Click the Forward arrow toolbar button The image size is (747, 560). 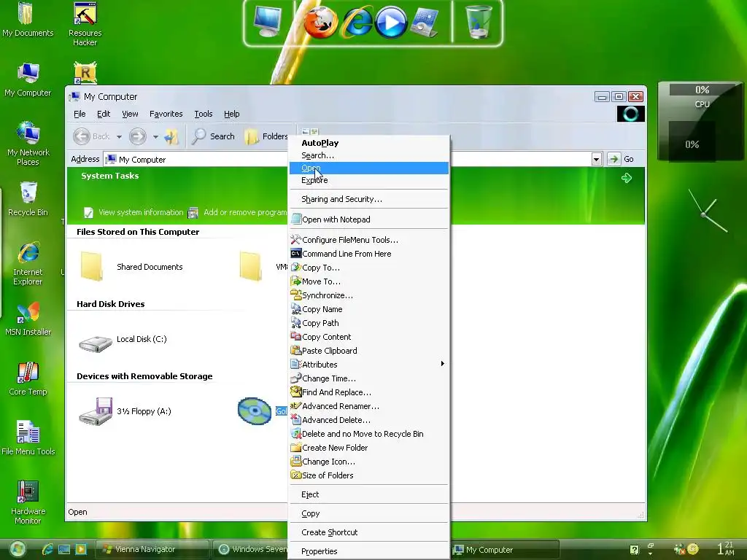pyautogui.click(x=138, y=136)
